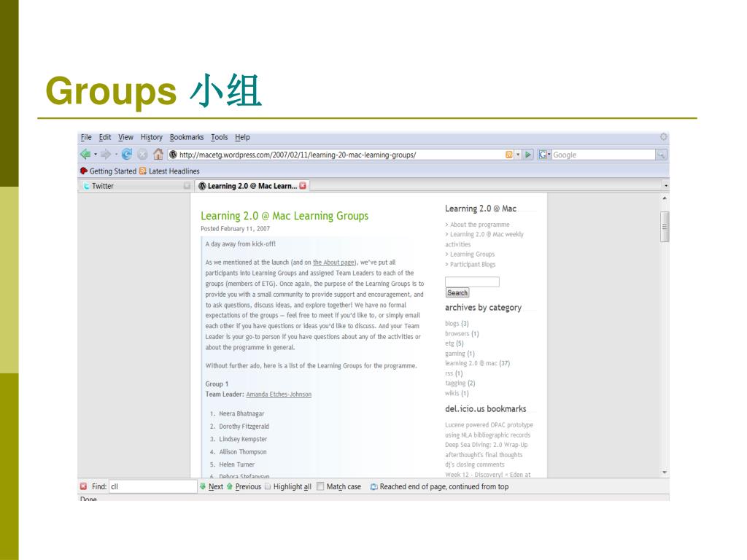This screenshot has height=560, width=747.
Task: Open the History menu
Action: point(152,137)
